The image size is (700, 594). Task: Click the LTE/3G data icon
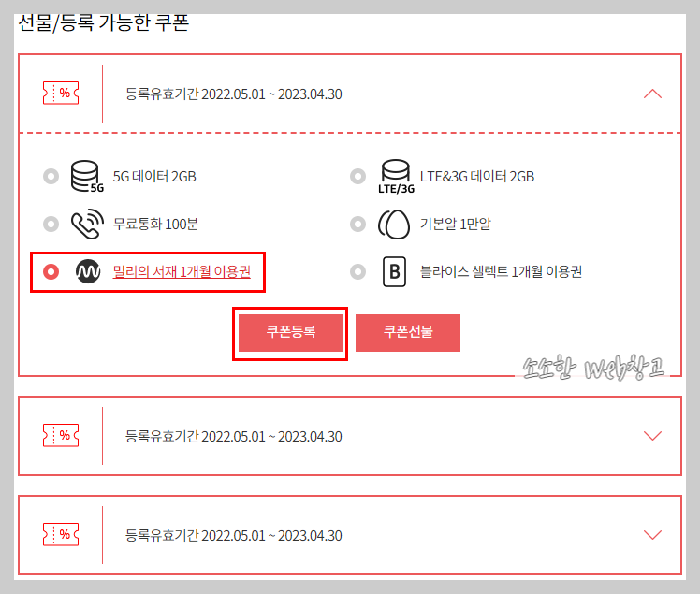[x=396, y=177]
